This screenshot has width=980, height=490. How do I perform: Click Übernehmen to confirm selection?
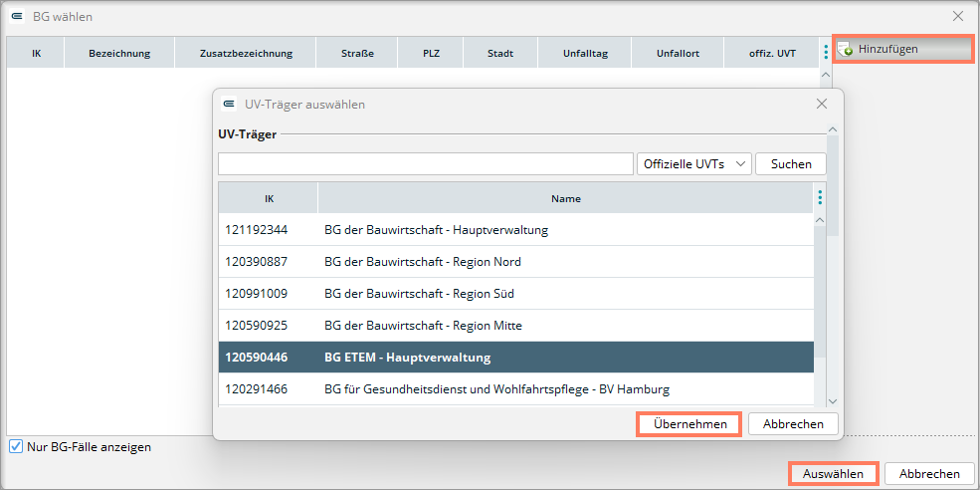690,423
